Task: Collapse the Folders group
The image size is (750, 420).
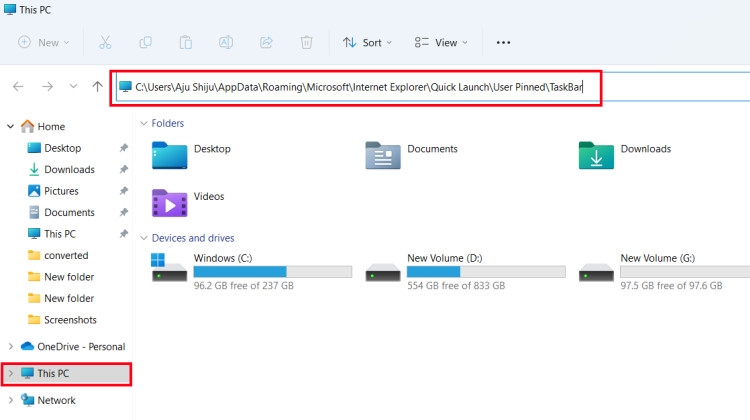Action: click(143, 123)
